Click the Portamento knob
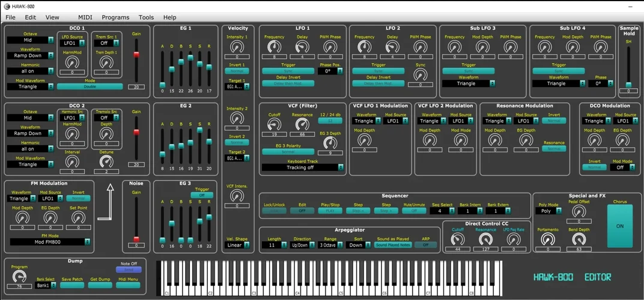Screen dimensions: 644x300 click(547, 239)
